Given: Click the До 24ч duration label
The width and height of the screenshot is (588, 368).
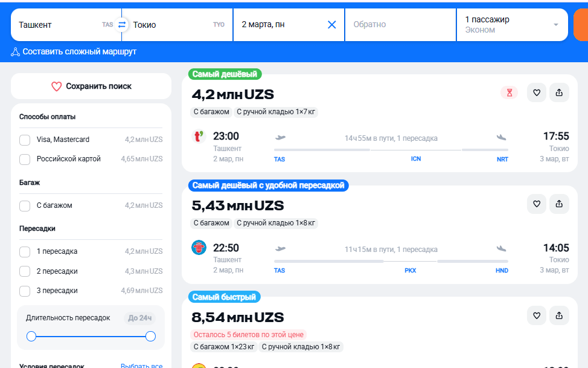Looking at the screenshot, I should point(139,318).
